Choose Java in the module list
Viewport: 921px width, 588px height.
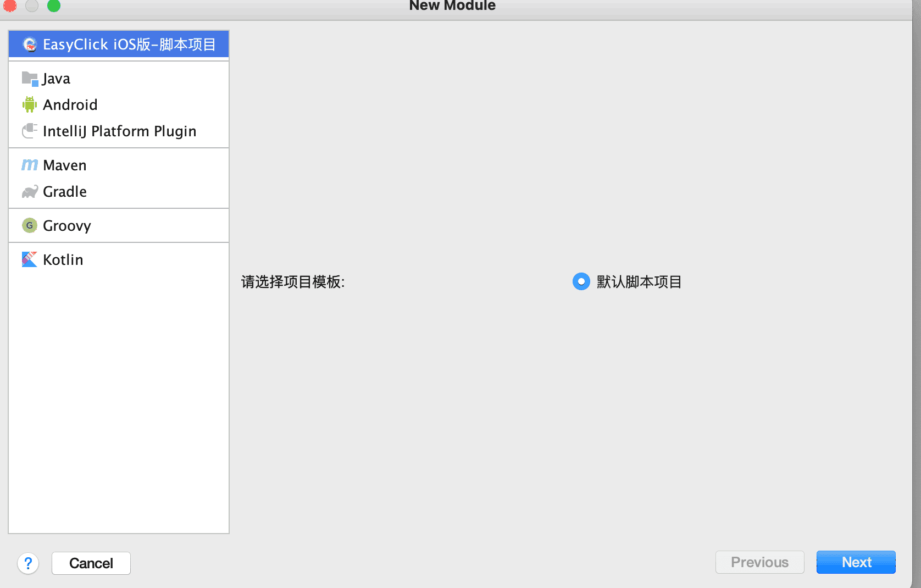click(119, 79)
